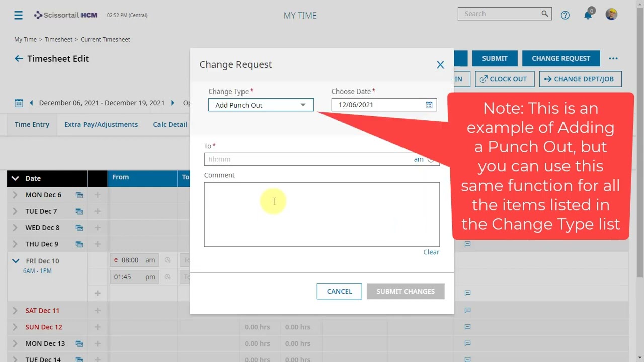The width and height of the screenshot is (644, 362).
Task: Open the help question mark icon
Action: coord(565,15)
